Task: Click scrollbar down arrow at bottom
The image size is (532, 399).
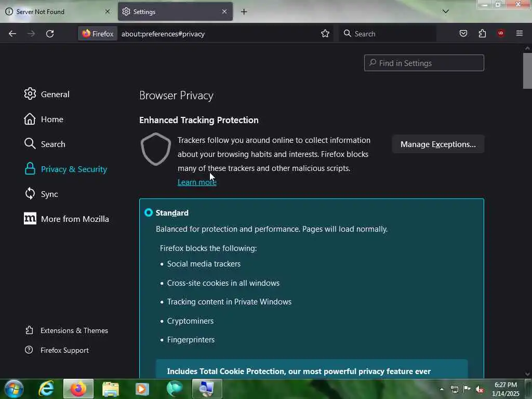Action: tap(527, 374)
